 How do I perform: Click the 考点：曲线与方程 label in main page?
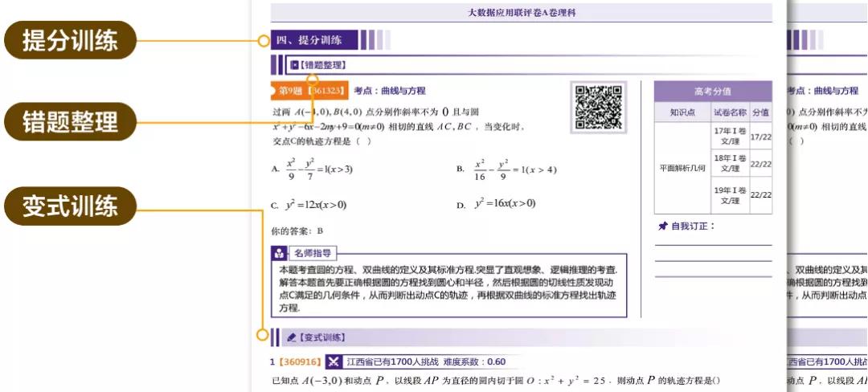pos(390,91)
